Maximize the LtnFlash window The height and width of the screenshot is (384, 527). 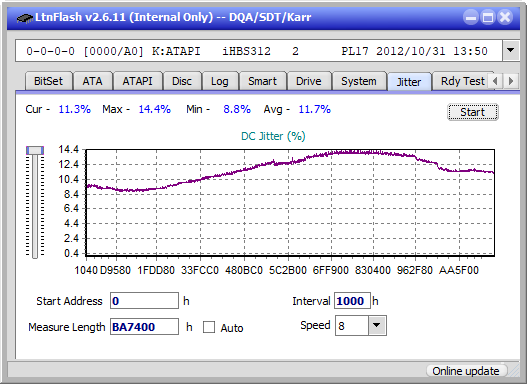(x=488, y=17)
